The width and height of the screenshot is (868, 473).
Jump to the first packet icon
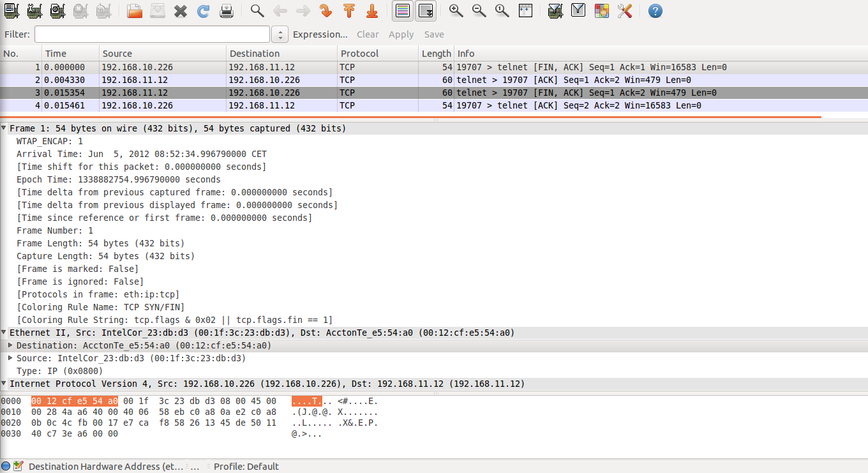click(348, 11)
